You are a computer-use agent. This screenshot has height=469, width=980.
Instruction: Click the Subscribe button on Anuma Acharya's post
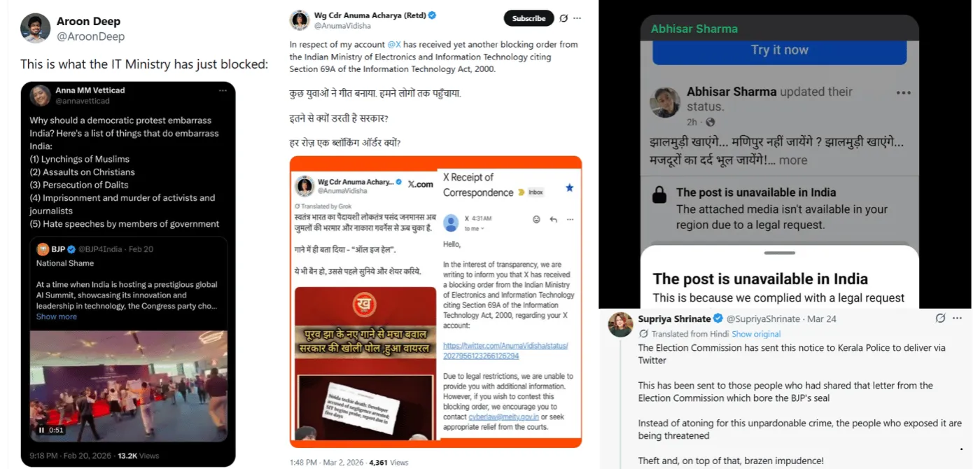click(x=528, y=18)
